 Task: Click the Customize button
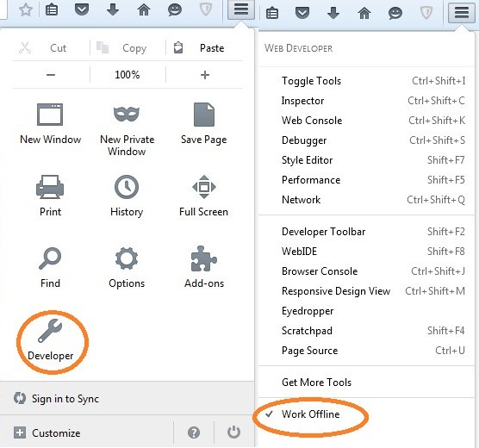click(x=56, y=433)
